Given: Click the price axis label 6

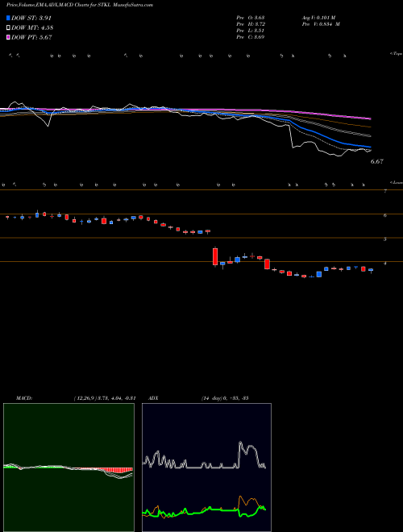Looking at the screenshot, I should click(x=385, y=215).
